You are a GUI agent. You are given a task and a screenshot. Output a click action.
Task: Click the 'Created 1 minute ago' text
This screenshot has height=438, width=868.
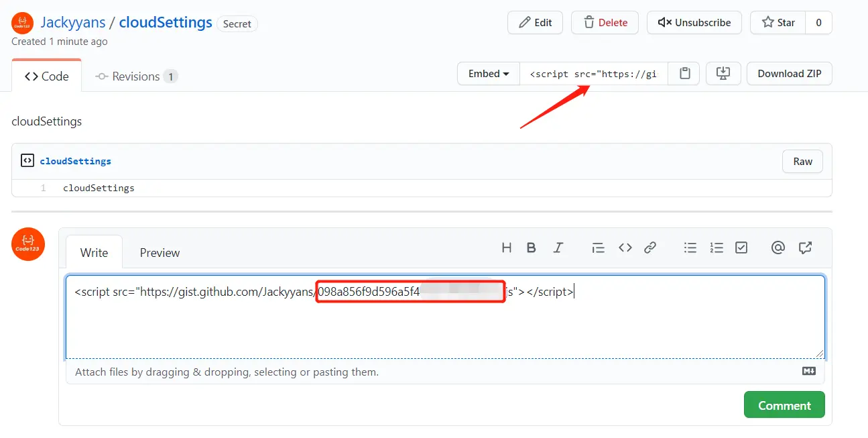click(60, 42)
